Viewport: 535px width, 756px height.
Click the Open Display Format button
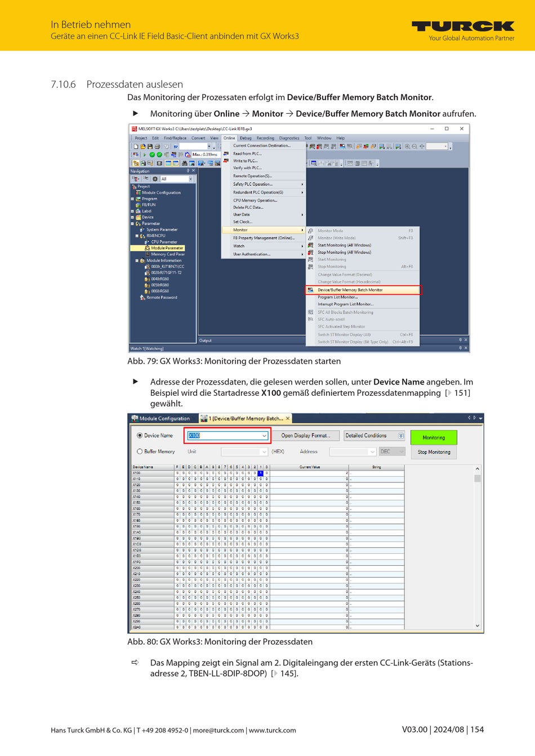[306, 436]
